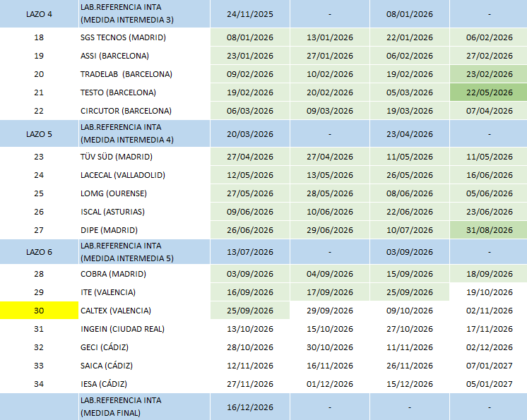This screenshot has width=527, height=420.
Task: Select date 16/12/2026 in the MEDIDA FINAL row
Action: tap(249, 407)
